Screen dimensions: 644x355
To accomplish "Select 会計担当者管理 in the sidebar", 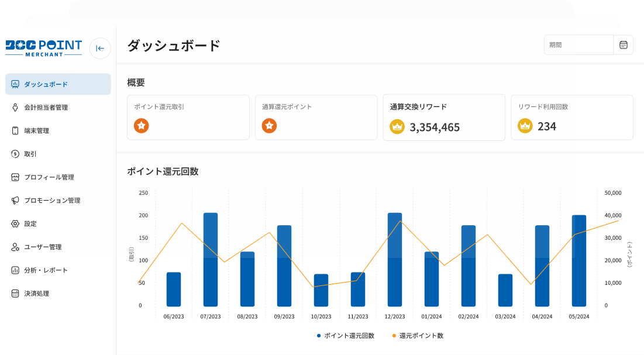I will tap(46, 108).
